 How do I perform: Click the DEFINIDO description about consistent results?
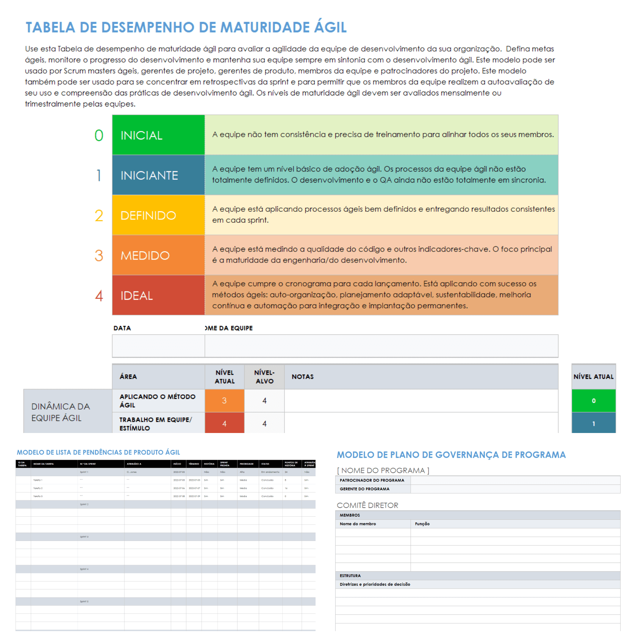pos(381,215)
